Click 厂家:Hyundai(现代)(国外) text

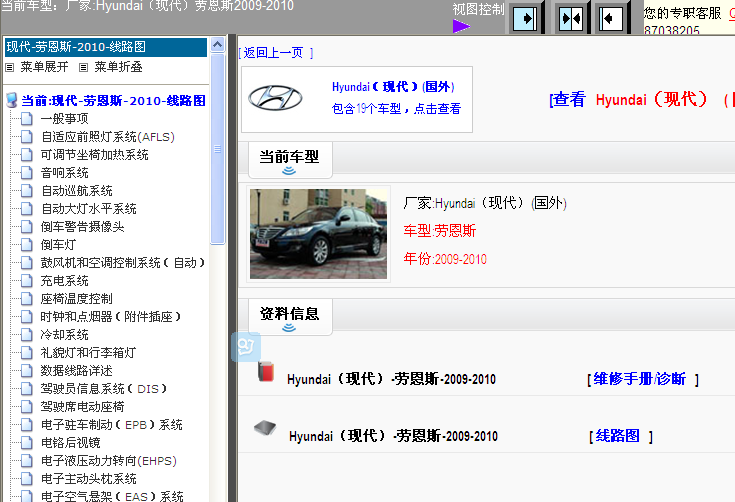(485, 203)
